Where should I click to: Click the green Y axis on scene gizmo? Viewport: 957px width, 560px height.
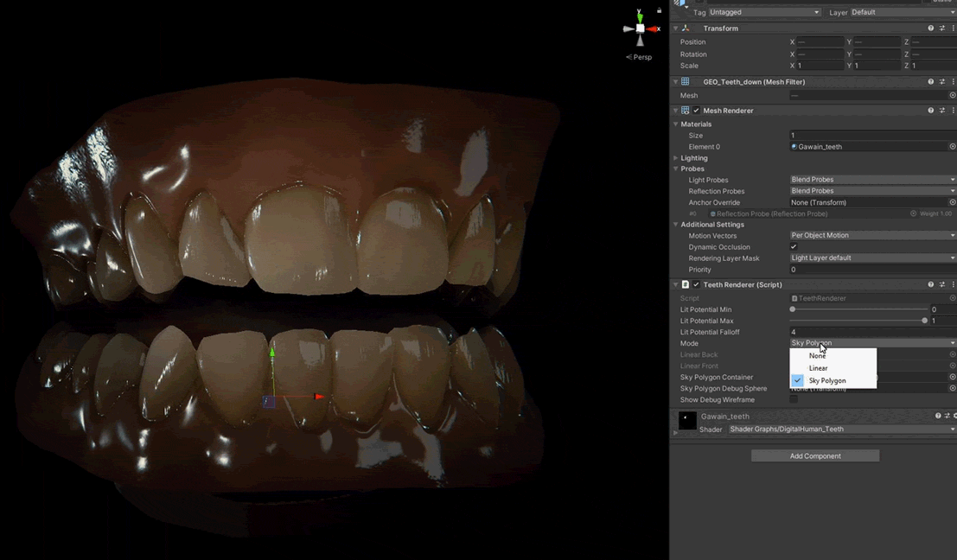tap(640, 16)
